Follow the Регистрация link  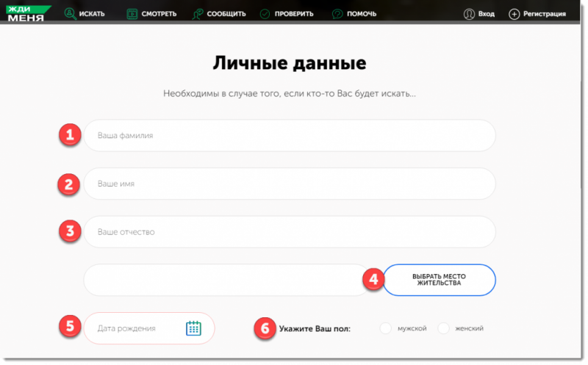tap(544, 14)
